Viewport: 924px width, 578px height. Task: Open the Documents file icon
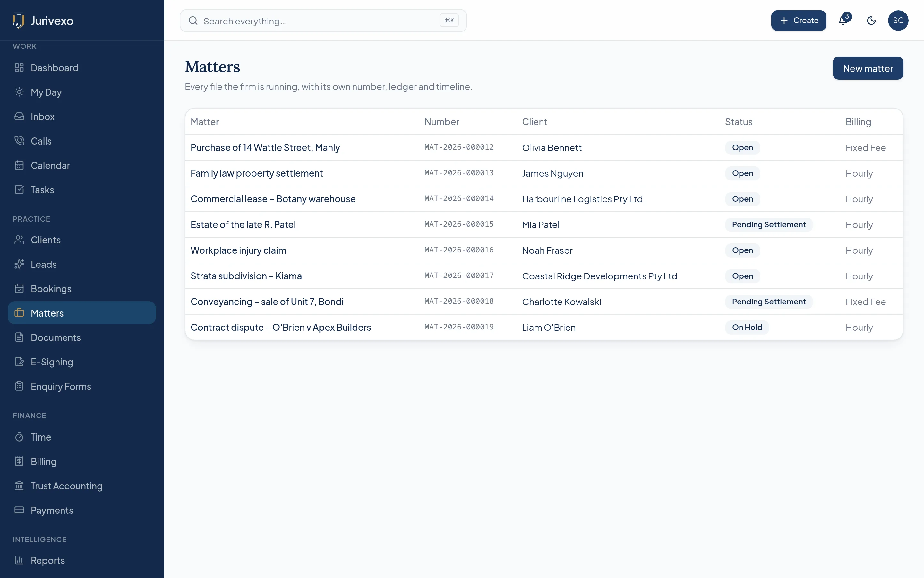click(x=19, y=337)
